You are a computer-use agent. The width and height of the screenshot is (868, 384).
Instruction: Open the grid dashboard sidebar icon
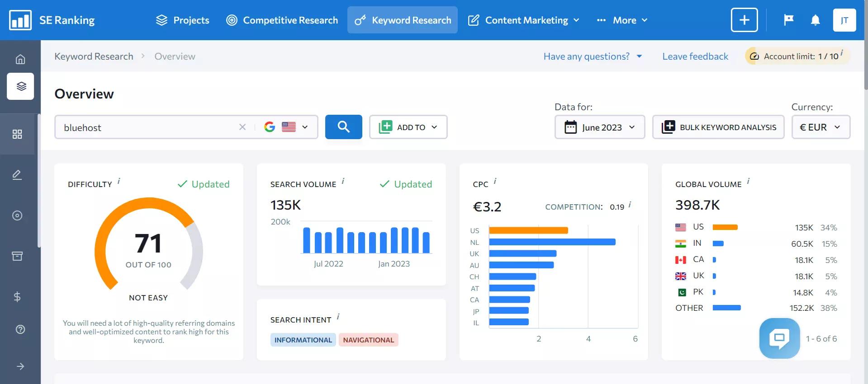pos(17,134)
